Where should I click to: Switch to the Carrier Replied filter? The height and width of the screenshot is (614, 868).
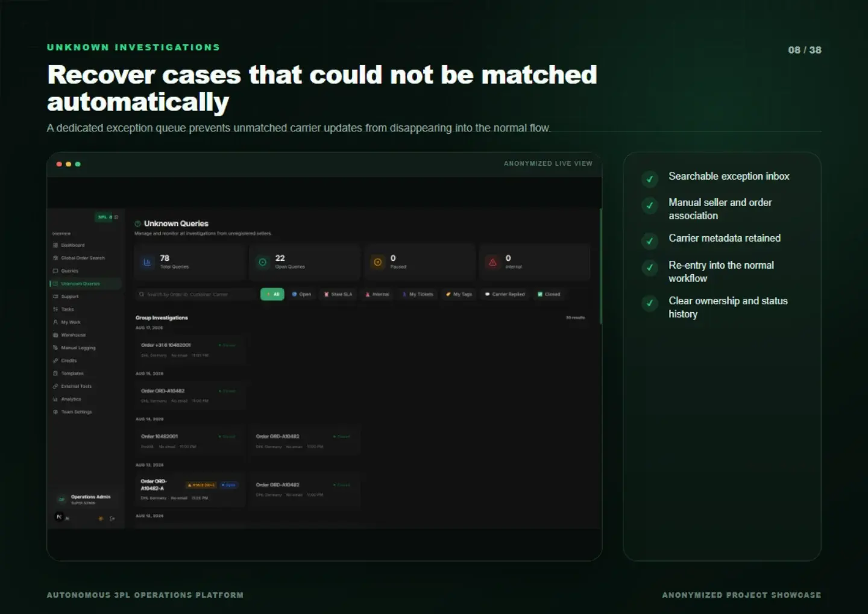505,295
